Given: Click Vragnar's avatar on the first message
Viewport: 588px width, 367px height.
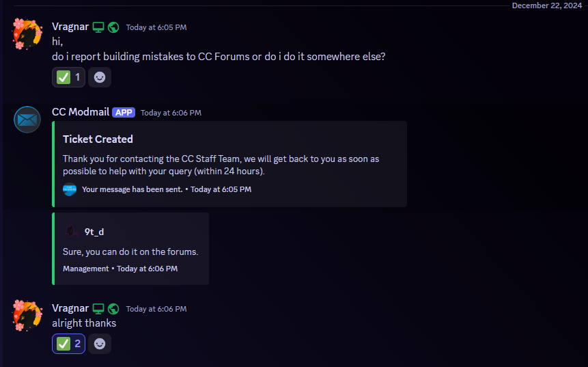Looking at the screenshot, I should pos(27,34).
